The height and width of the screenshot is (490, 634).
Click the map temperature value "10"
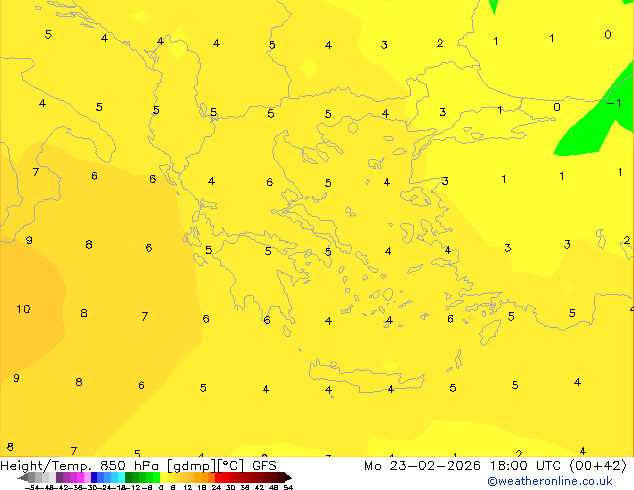23,309
